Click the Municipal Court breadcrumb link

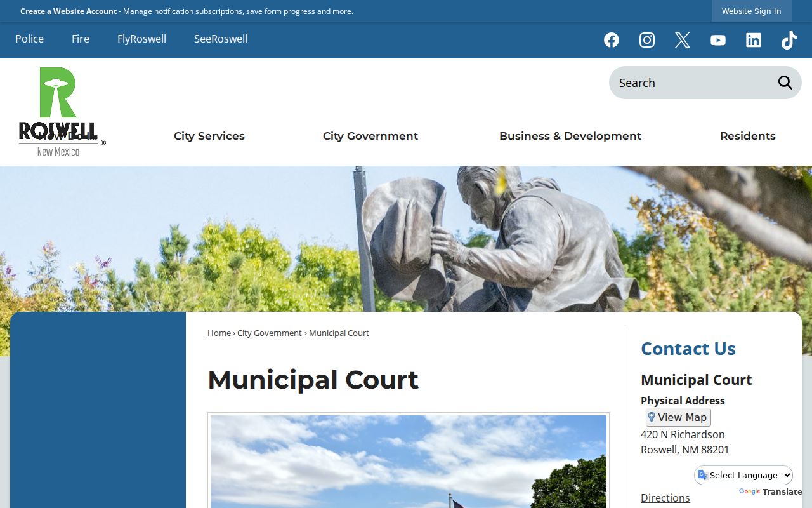tap(339, 333)
